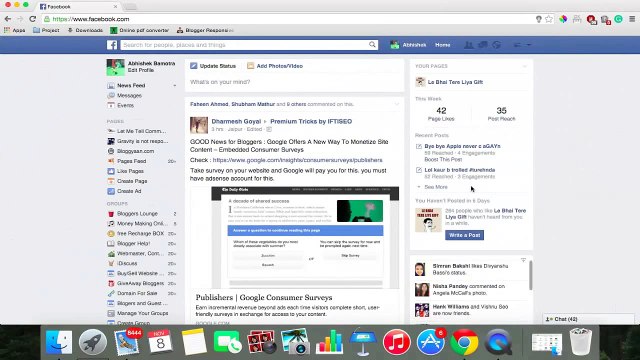Click Edit Profile link

click(x=141, y=70)
